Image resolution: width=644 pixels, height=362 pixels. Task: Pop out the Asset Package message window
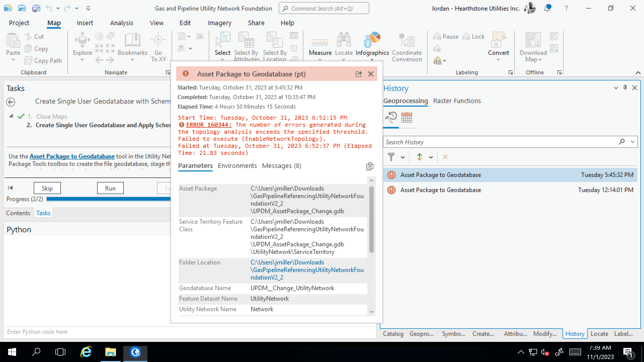(358, 74)
